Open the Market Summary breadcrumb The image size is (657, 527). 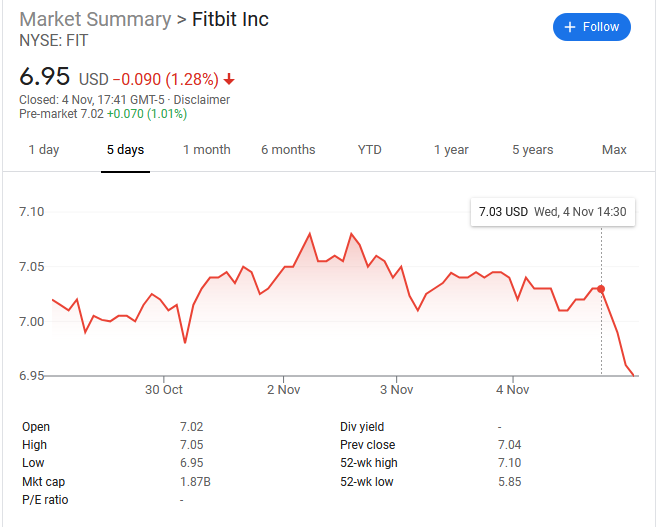[95, 20]
